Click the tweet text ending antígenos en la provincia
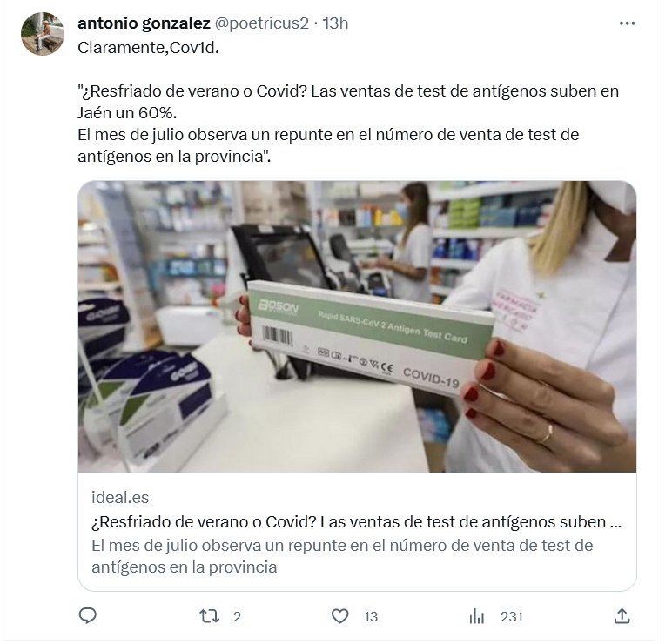 [x=328, y=145]
